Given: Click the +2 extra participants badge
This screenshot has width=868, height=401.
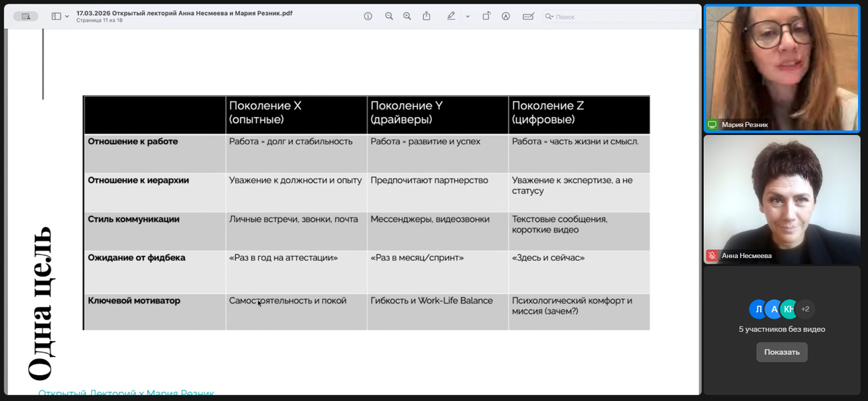Looking at the screenshot, I should 805,309.
